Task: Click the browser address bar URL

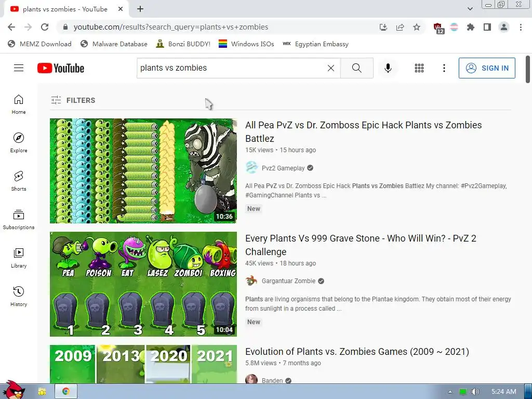Action: point(170,27)
